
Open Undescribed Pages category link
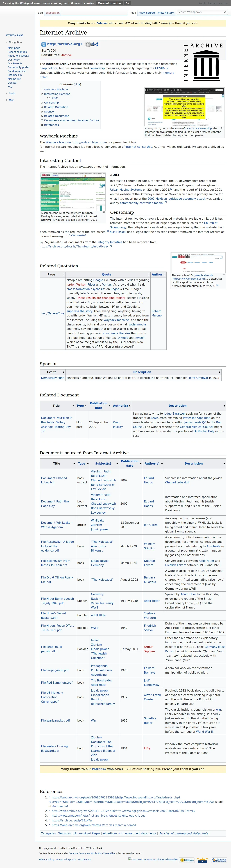point(87,833)
